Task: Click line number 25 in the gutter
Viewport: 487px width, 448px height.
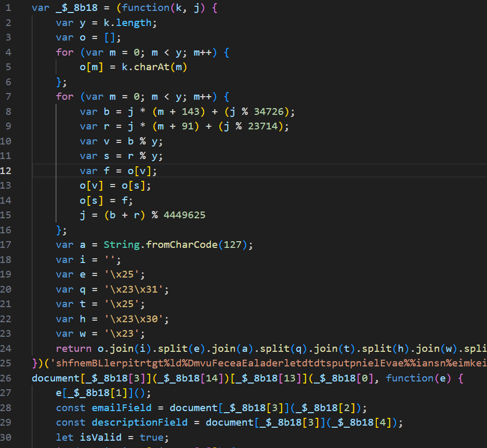Action: coord(6,363)
